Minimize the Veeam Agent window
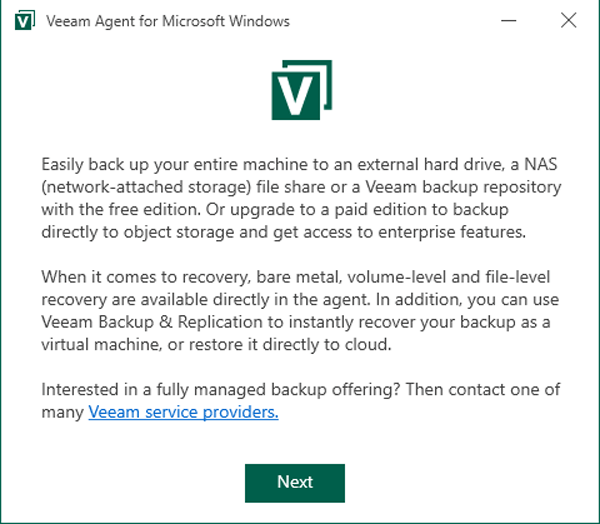This screenshot has width=600, height=524. (x=509, y=20)
